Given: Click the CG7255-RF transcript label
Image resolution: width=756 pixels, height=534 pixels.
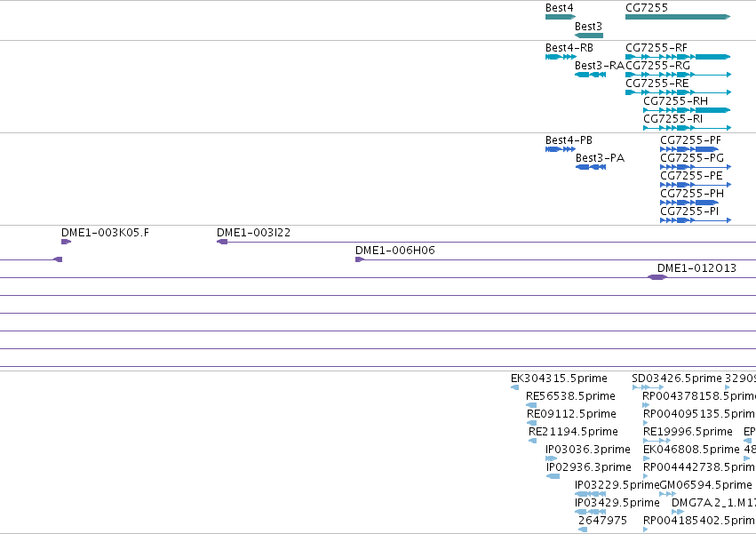Looking at the screenshot, I should point(657,48).
